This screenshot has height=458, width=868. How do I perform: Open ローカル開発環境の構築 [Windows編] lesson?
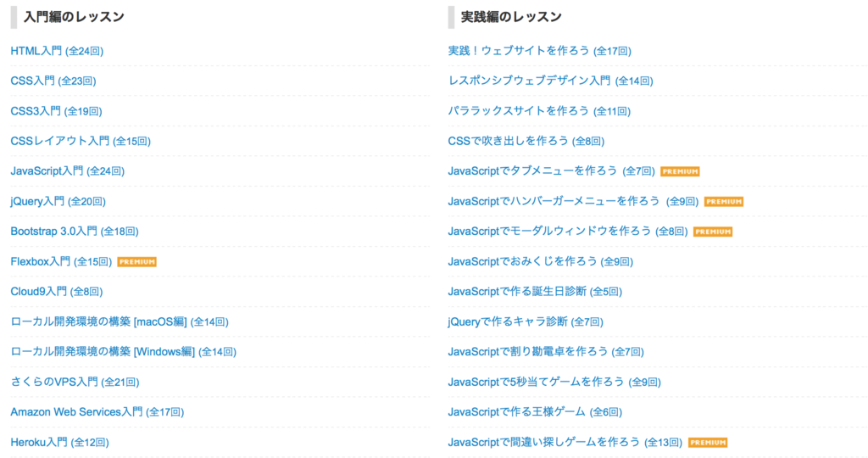[124, 352]
